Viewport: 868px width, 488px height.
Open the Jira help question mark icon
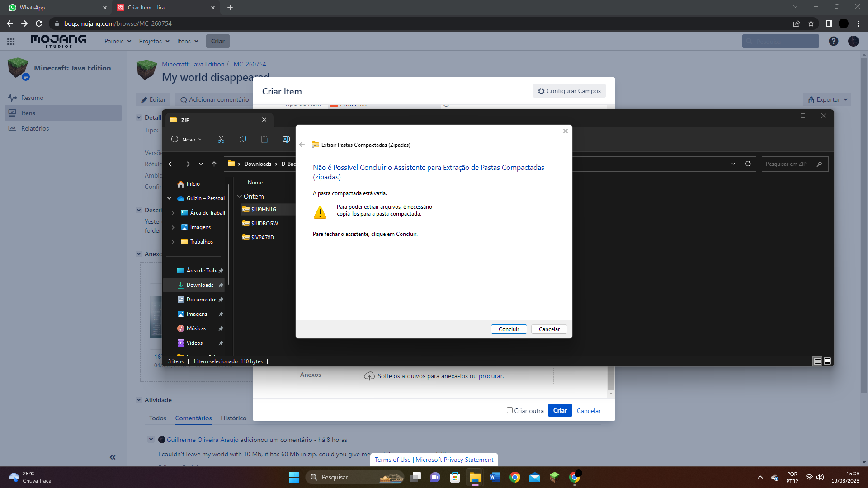834,41
